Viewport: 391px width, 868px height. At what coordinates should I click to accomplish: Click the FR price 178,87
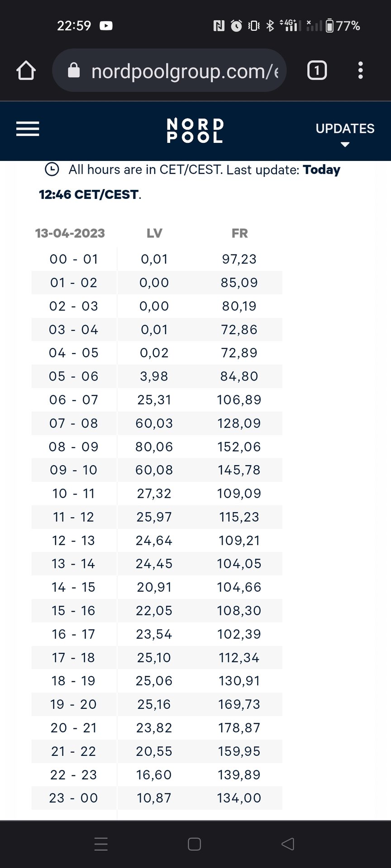[239, 728]
